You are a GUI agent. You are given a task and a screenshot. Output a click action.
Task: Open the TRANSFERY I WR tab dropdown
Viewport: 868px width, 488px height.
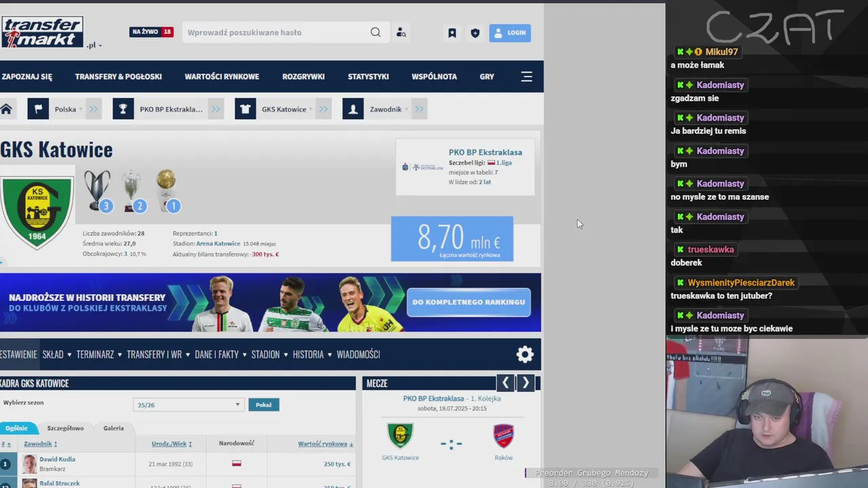pos(158,354)
